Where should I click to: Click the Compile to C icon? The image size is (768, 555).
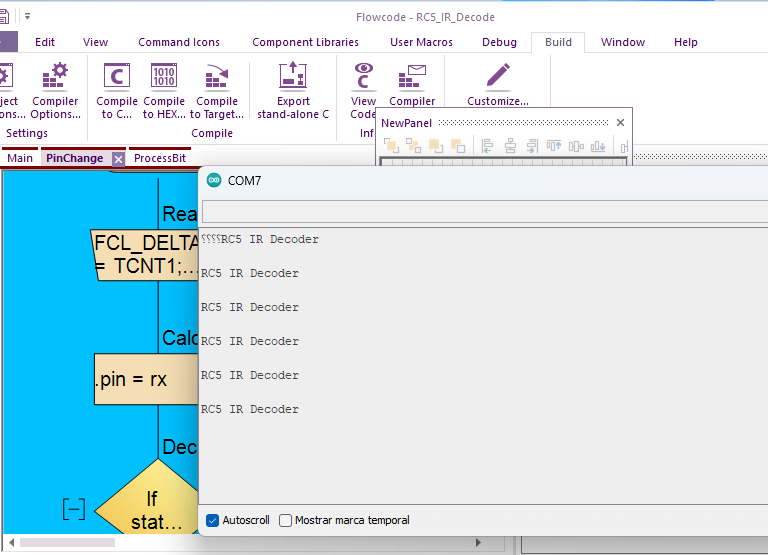click(117, 91)
